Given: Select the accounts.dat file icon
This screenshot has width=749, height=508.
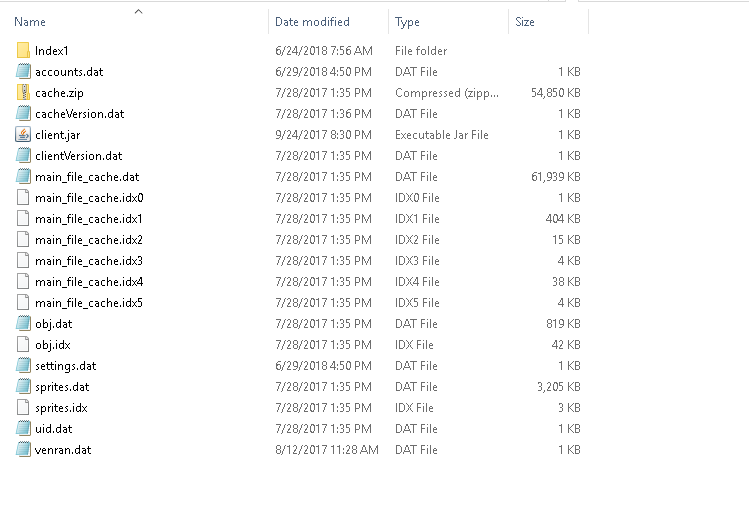Looking at the screenshot, I should (x=24, y=71).
